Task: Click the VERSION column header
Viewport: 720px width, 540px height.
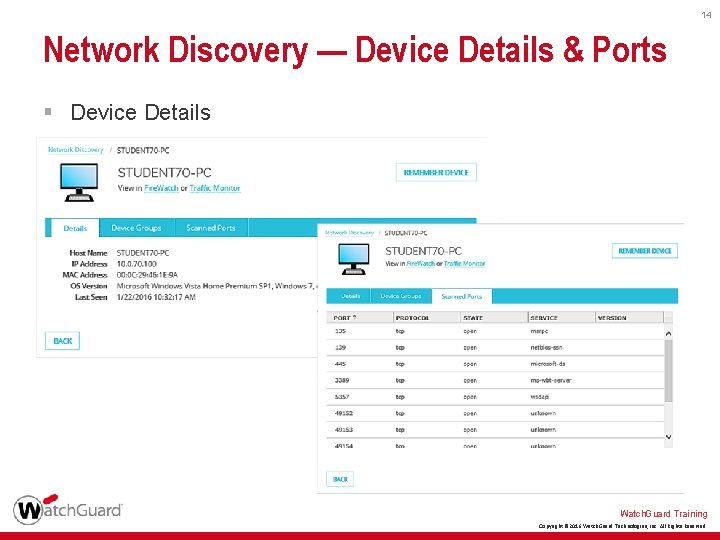Action: (x=630, y=317)
